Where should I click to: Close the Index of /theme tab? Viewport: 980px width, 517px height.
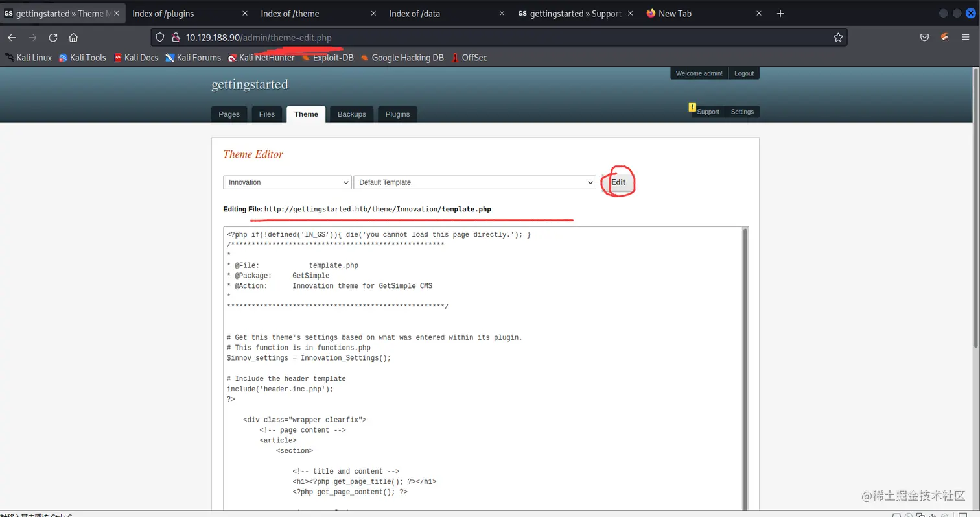[373, 14]
